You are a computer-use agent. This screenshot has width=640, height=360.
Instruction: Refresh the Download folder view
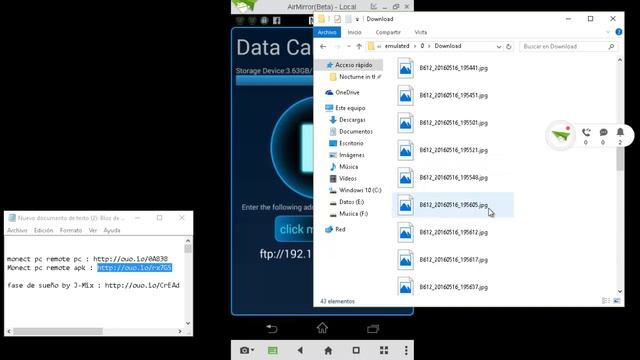click(x=509, y=47)
